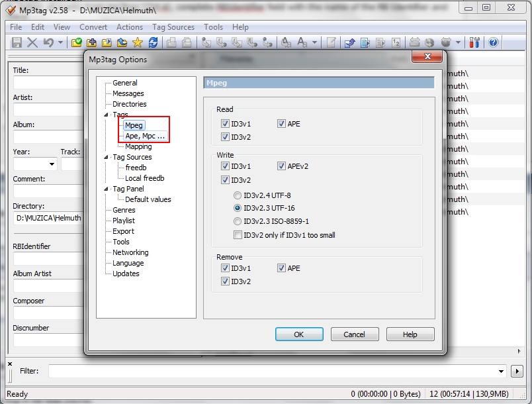The height and width of the screenshot is (404, 532).
Task: Click the Help button in Options dialog
Action: [410, 334]
